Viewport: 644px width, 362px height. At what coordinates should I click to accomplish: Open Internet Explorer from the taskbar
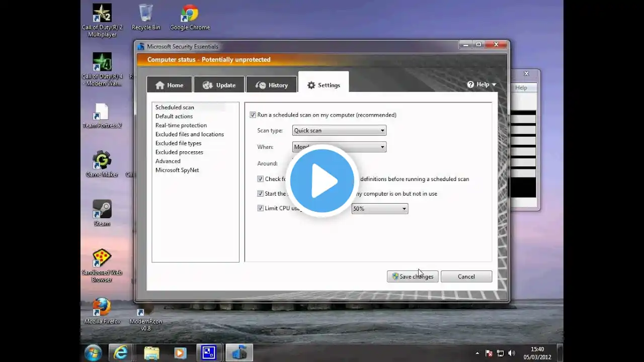click(x=121, y=353)
